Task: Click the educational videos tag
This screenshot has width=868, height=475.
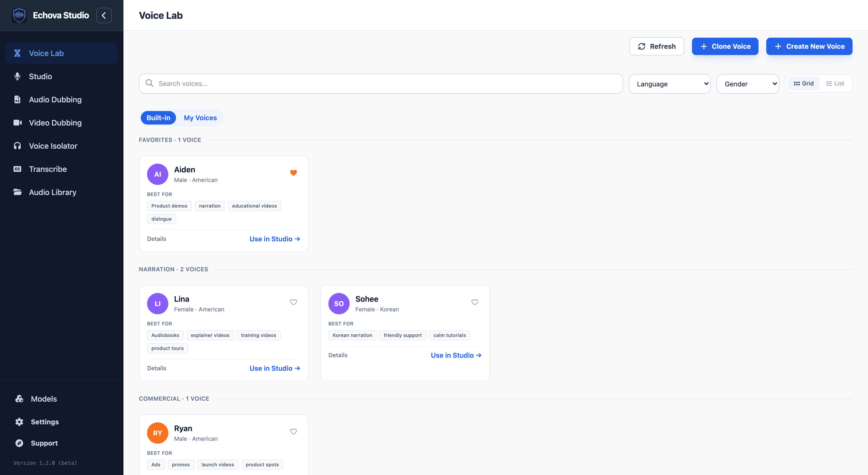Action: tap(254, 206)
